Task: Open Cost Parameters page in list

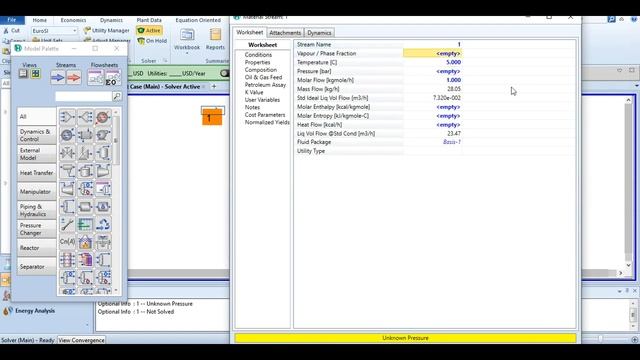Action: click(265, 115)
